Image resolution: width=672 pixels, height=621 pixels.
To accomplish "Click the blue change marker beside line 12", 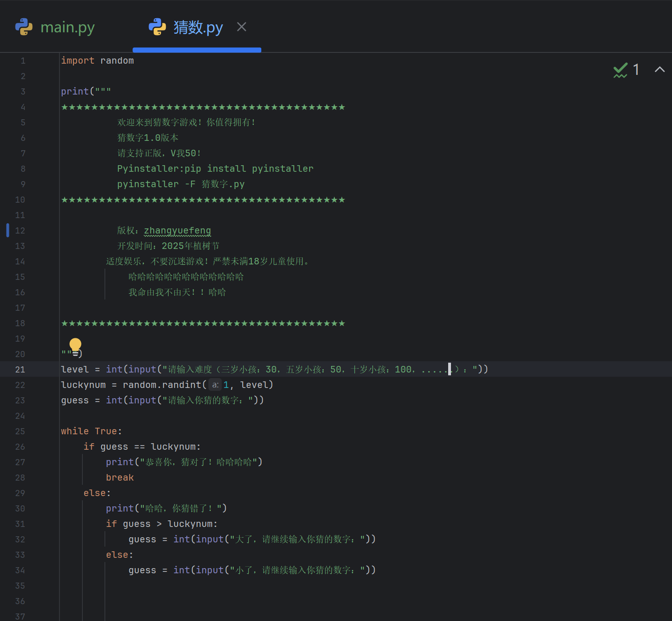I will pyautogui.click(x=7, y=230).
